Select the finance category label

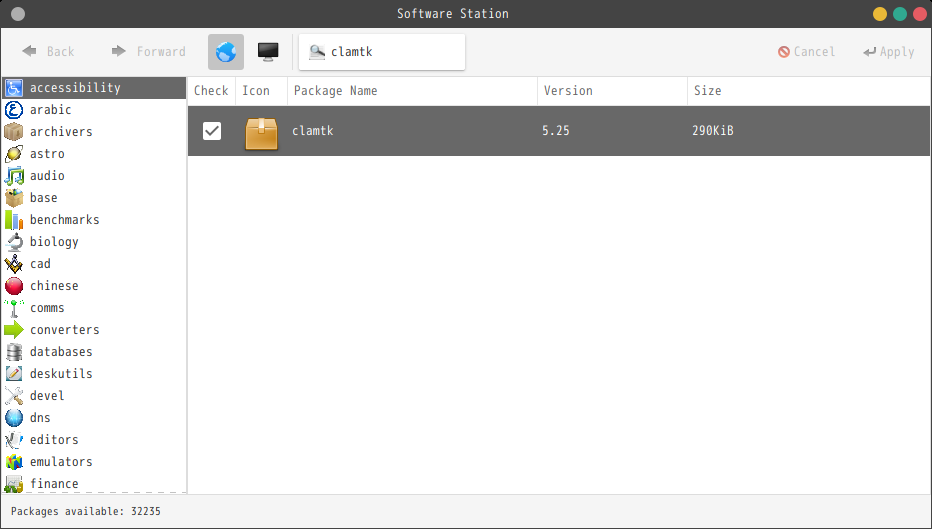pyautogui.click(x=54, y=484)
